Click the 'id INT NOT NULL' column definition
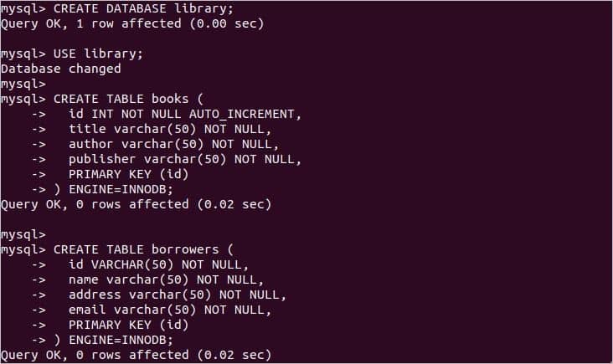Image resolution: width=613 pixels, height=364 pixels. (126, 114)
